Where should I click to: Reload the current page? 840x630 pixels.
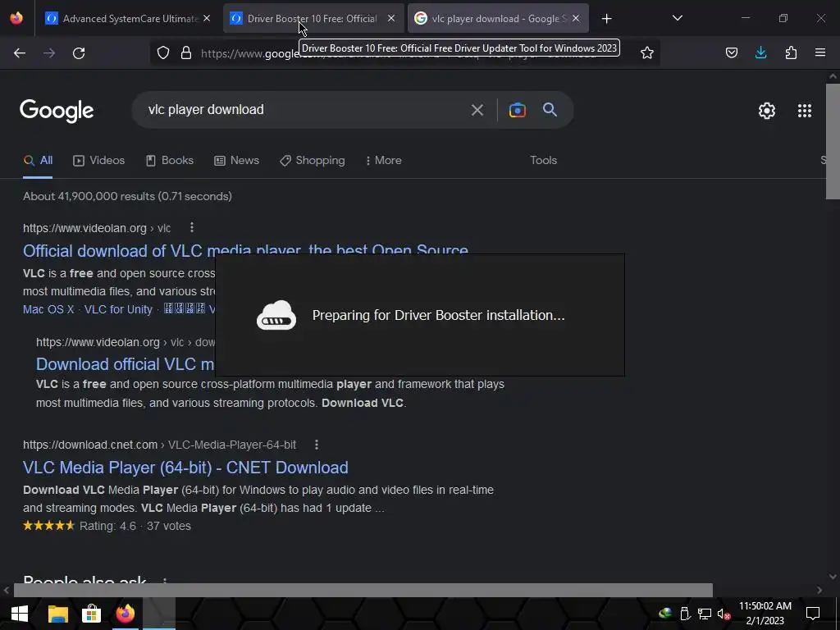79,53
